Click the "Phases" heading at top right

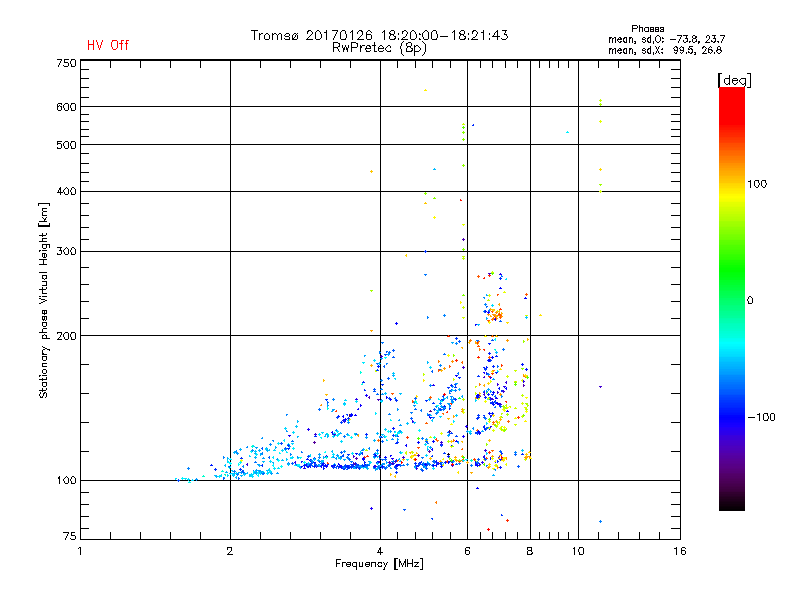point(647,29)
